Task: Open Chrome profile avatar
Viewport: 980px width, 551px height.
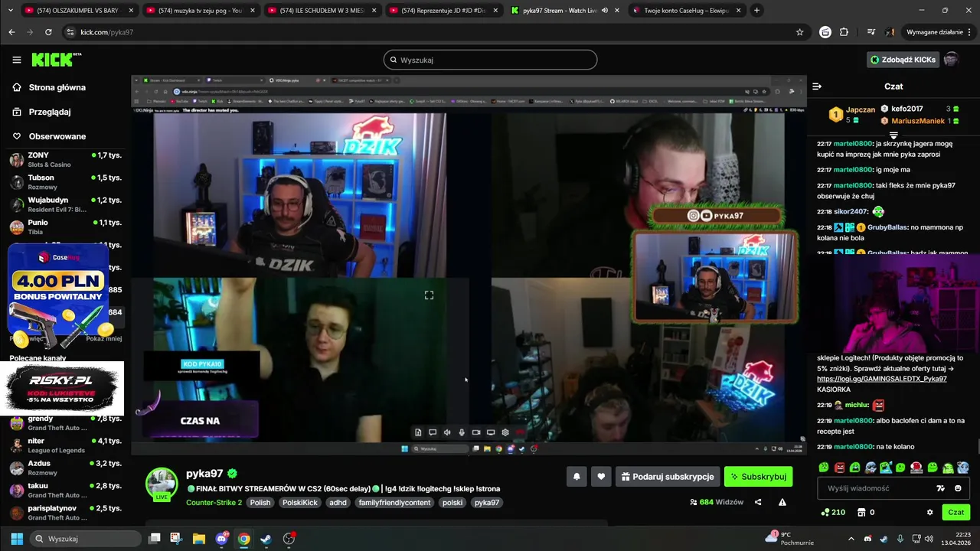Action: 890,32
